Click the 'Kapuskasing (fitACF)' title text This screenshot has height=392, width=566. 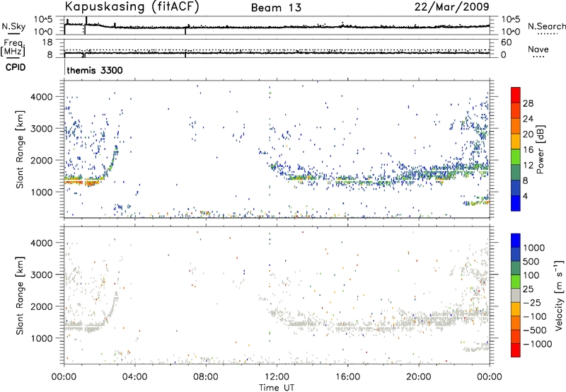(x=132, y=7)
